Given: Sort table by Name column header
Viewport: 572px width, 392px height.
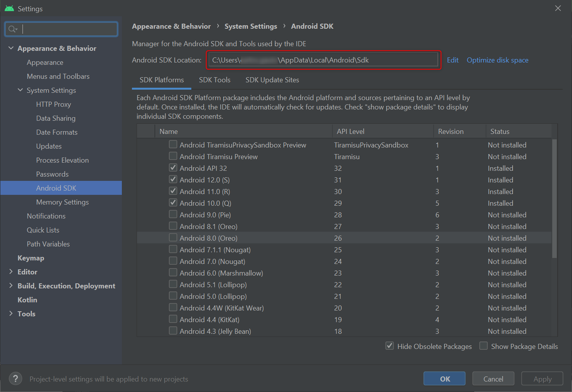Looking at the screenshot, I should click(x=243, y=132).
